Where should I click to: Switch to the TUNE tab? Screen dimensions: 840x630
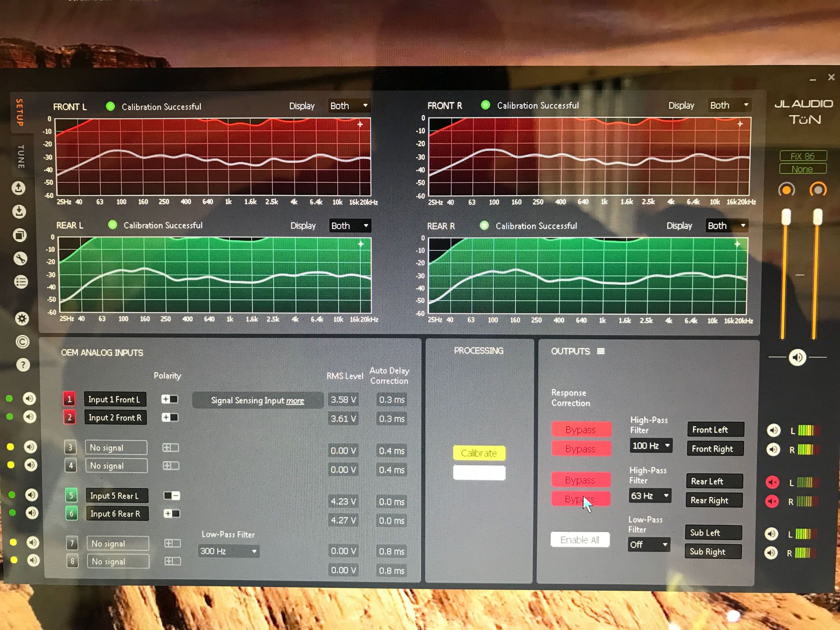21,156
